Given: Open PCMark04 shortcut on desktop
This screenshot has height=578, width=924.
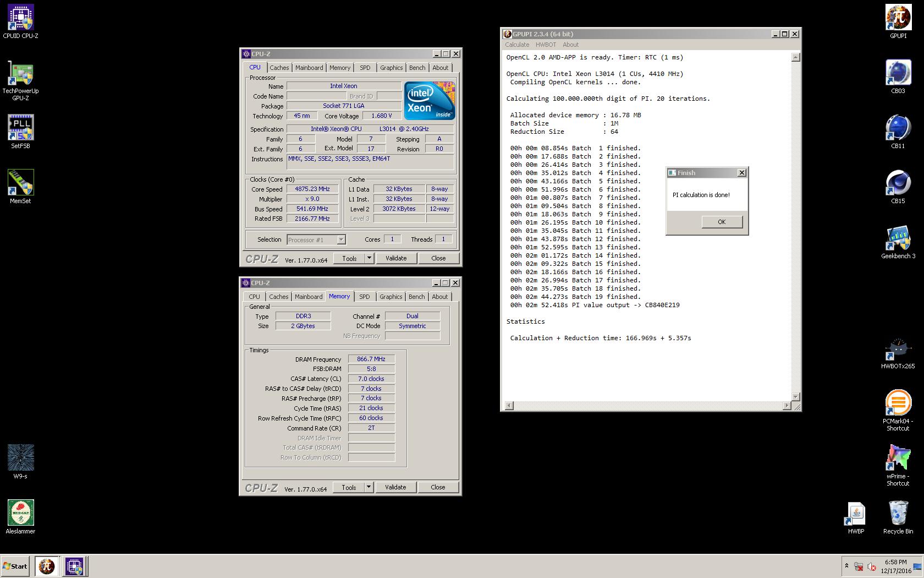Looking at the screenshot, I should tap(898, 411).
